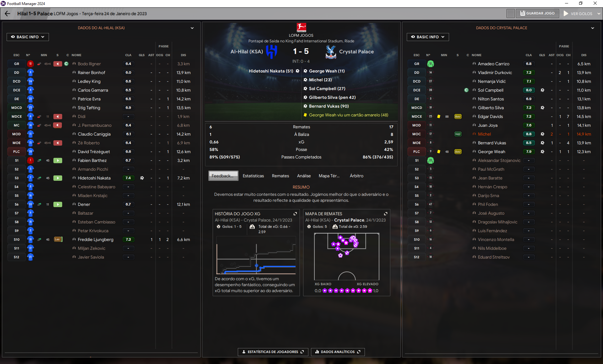
Task: Go back using the arrow icon
Action: (8, 13)
